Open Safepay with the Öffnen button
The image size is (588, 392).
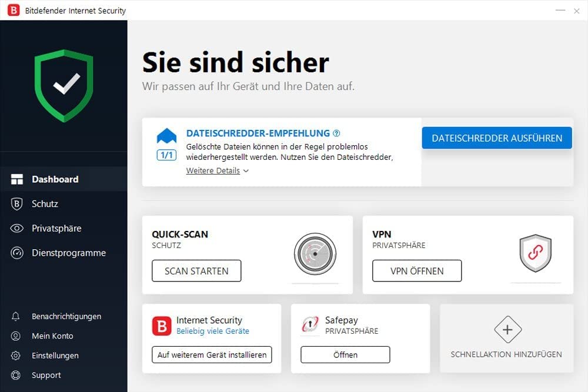pyautogui.click(x=345, y=355)
